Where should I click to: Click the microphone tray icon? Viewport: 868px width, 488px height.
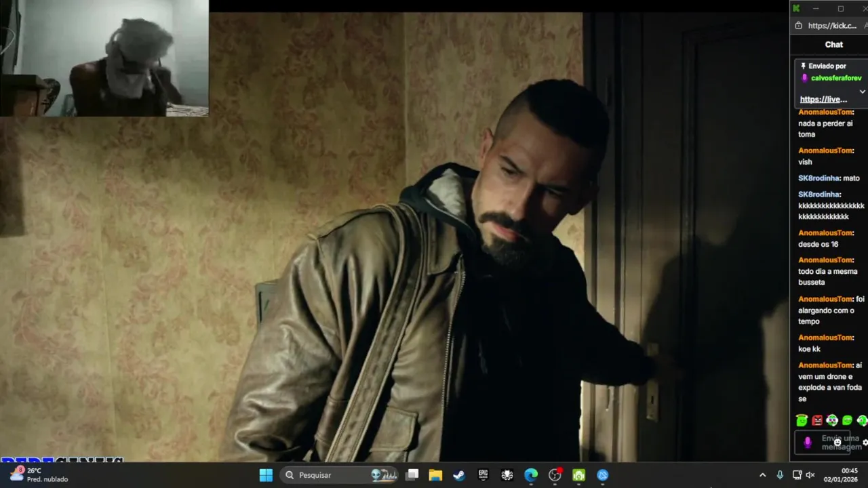point(780,475)
